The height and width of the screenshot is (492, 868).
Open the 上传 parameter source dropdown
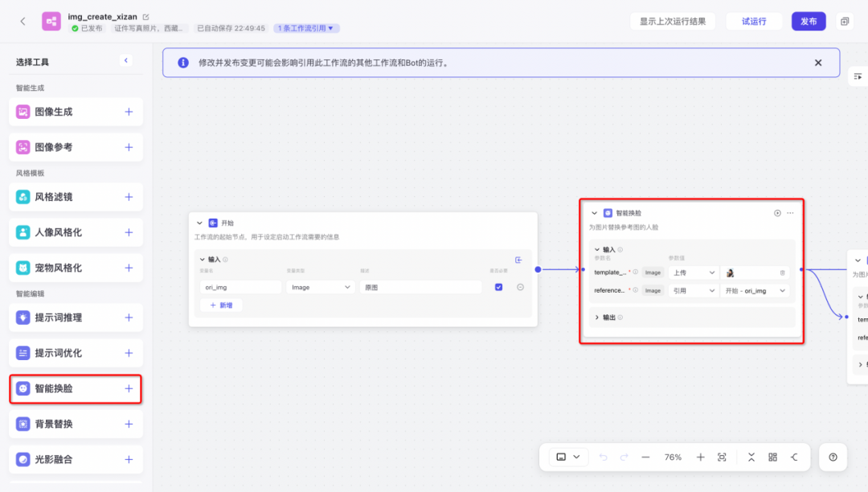pyautogui.click(x=693, y=273)
